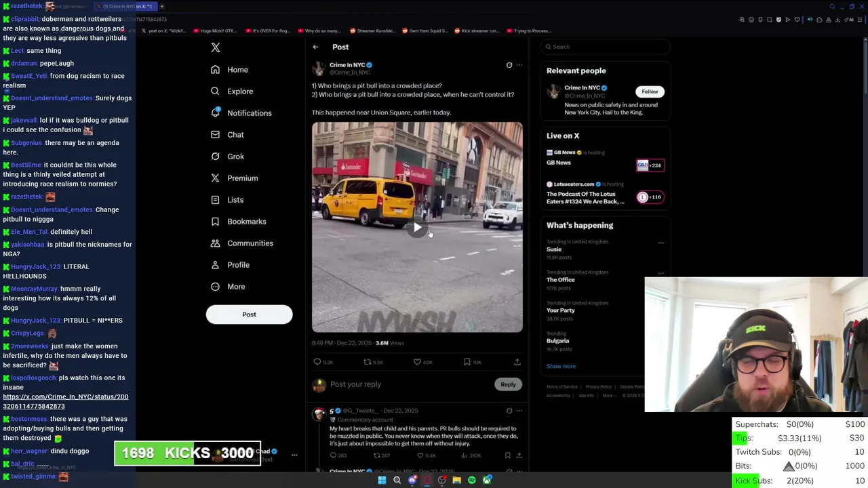
Task: Open The Podcast Of The Lotus Eaters live
Action: (x=606, y=193)
